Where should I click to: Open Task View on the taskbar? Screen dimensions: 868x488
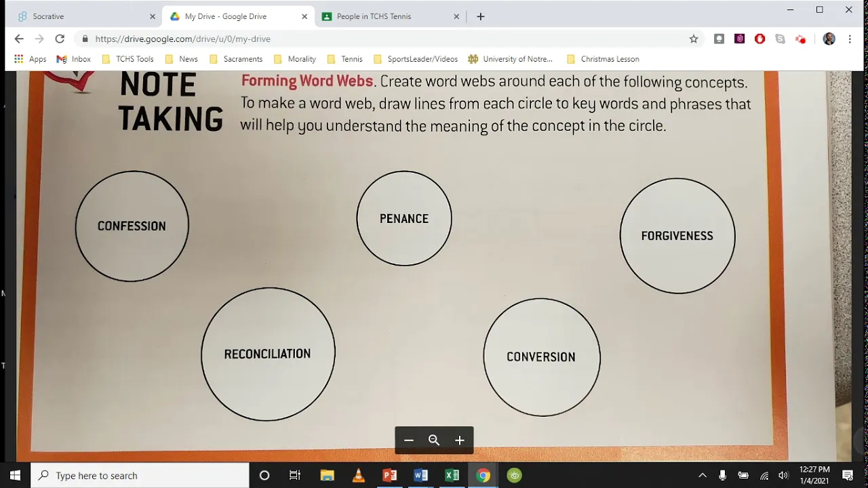[x=295, y=475]
